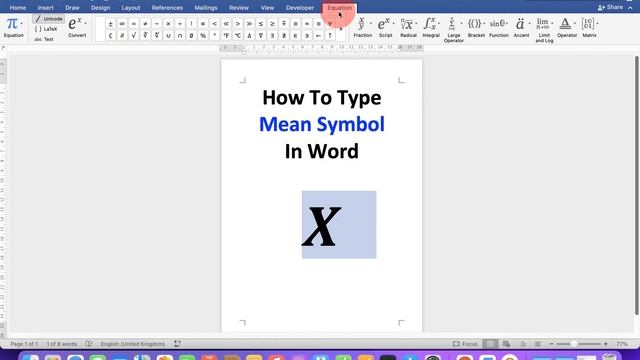Image resolution: width=640 pixels, height=360 pixels.
Task: Toggle Focus mode
Action: click(x=465, y=344)
